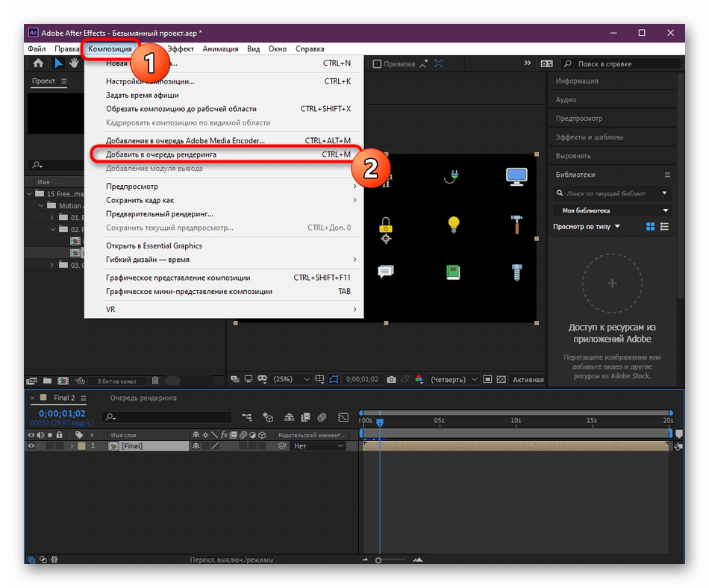Open the Анимация menu
The width and height of the screenshot is (709, 588).
click(x=220, y=49)
